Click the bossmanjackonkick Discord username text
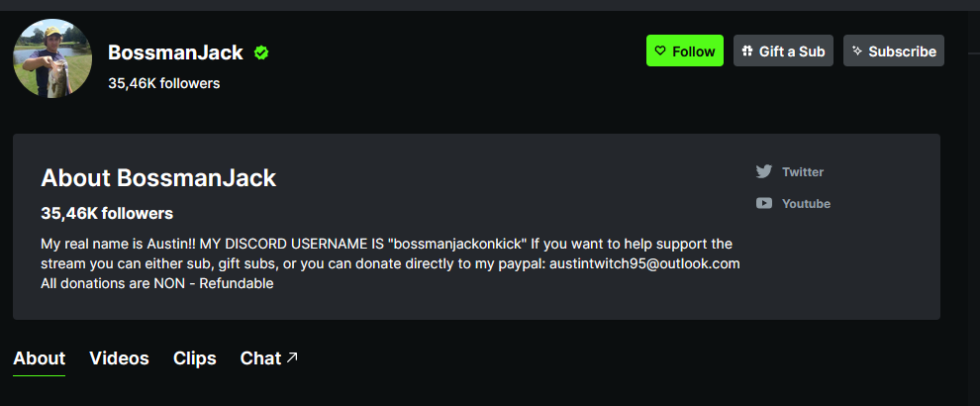 pyautogui.click(x=458, y=244)
